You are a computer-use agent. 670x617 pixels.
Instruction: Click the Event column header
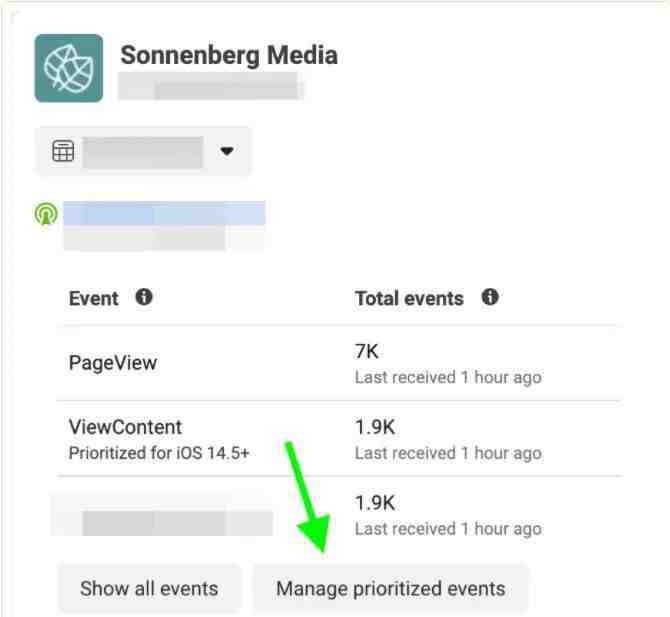coord(94,298)
